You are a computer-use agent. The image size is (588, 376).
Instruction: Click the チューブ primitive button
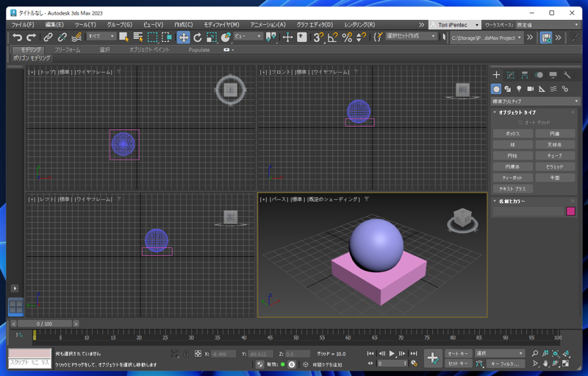pyautogui.click(x=555, y=155)
